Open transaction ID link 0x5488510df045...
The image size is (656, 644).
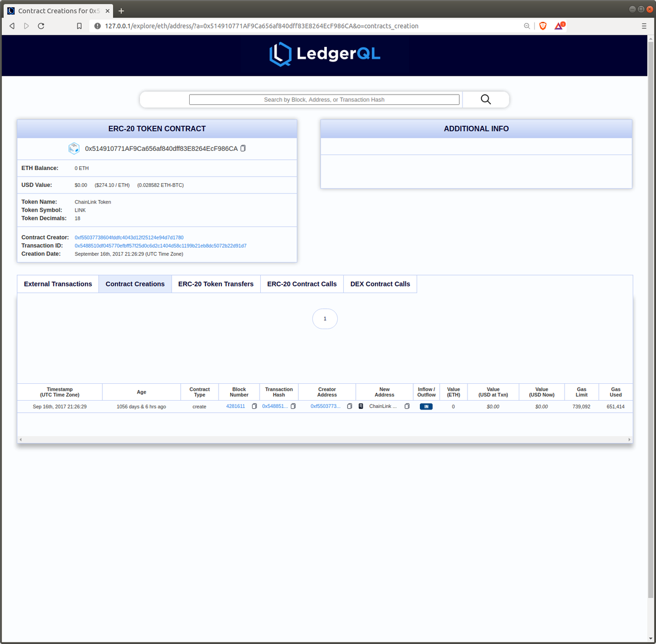(161, 245)
